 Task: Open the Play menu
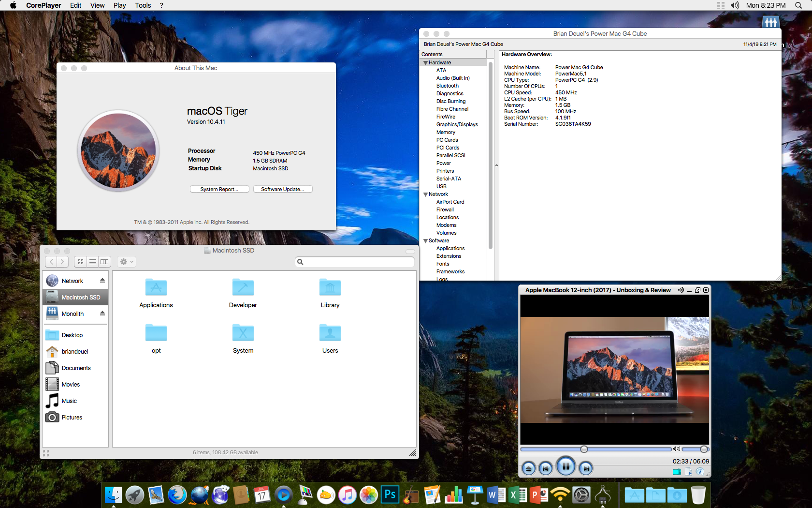pos(119,5)
